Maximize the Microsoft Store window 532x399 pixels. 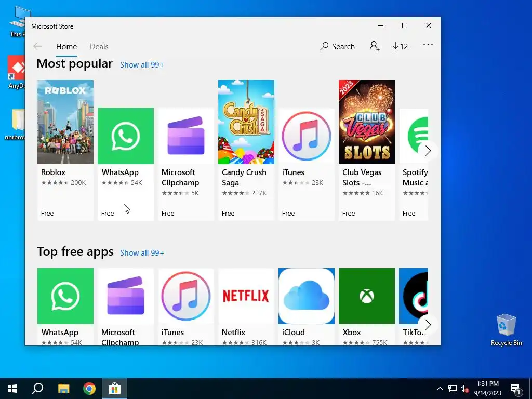coord(404,26)
